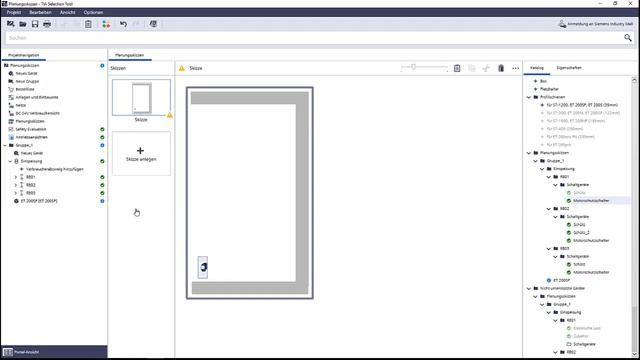
Task: Expand RB02 in the project navigation tree
Action: (x=16, y=185)
